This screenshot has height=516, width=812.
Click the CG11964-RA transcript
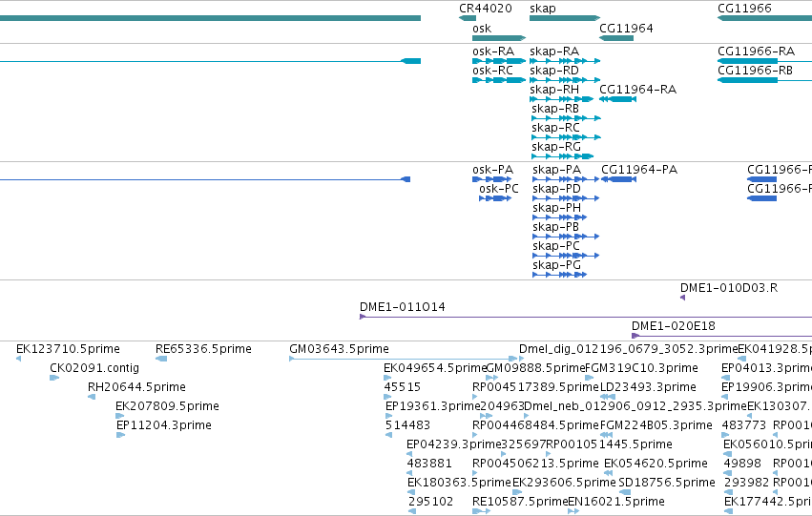(617, 99)
